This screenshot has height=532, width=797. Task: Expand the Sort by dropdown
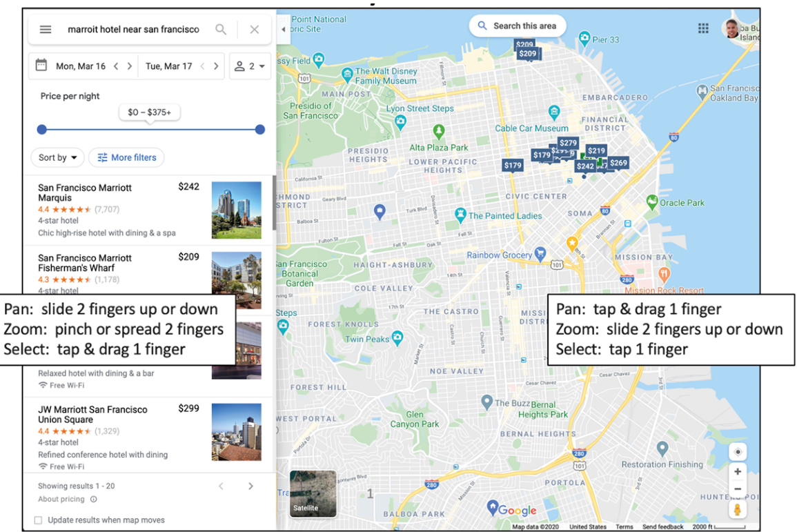tap(57, 157)
